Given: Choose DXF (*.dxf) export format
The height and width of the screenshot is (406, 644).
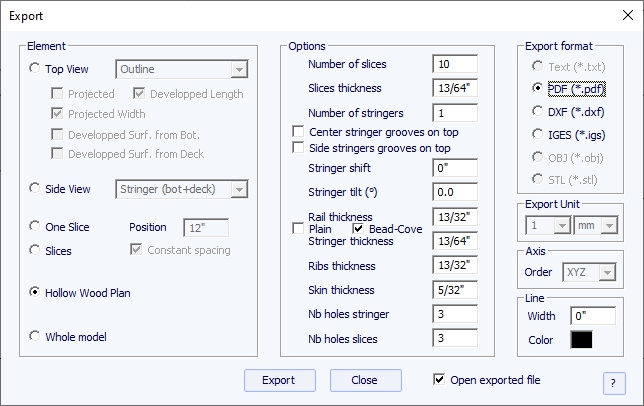Looking at the screenshot, I should click(x=537, y=111).
